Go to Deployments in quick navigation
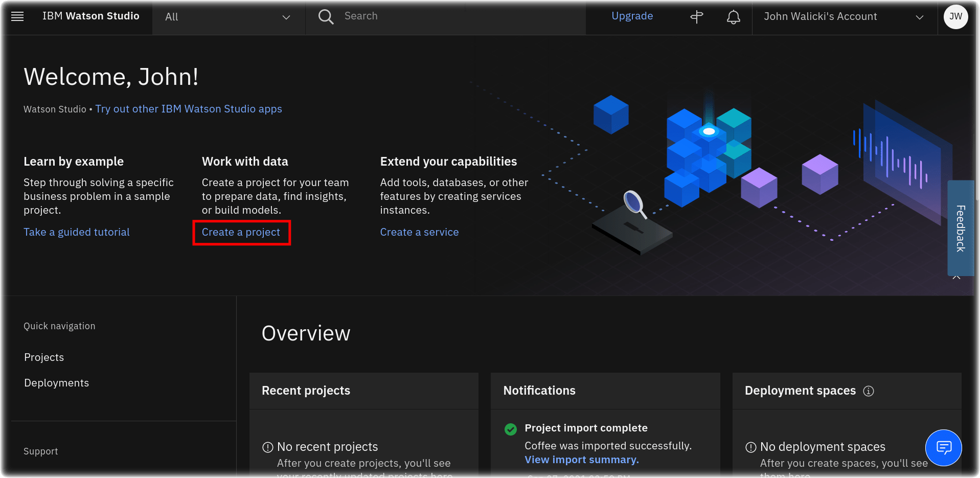The height and width of the screenshot is (478, 980). pos(56,383)
